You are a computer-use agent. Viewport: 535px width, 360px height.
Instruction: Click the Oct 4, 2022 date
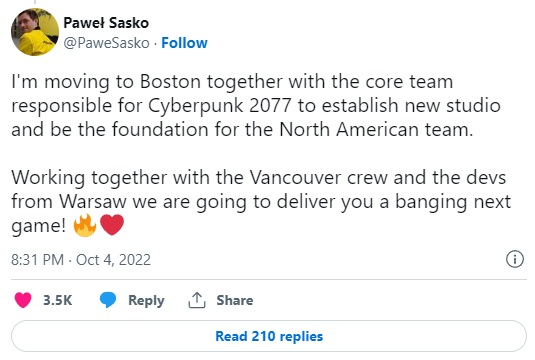point(113,260)
